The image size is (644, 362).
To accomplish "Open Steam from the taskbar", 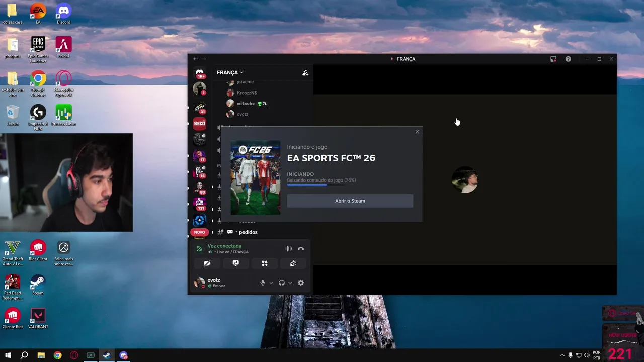I will (x=107, y=355).
